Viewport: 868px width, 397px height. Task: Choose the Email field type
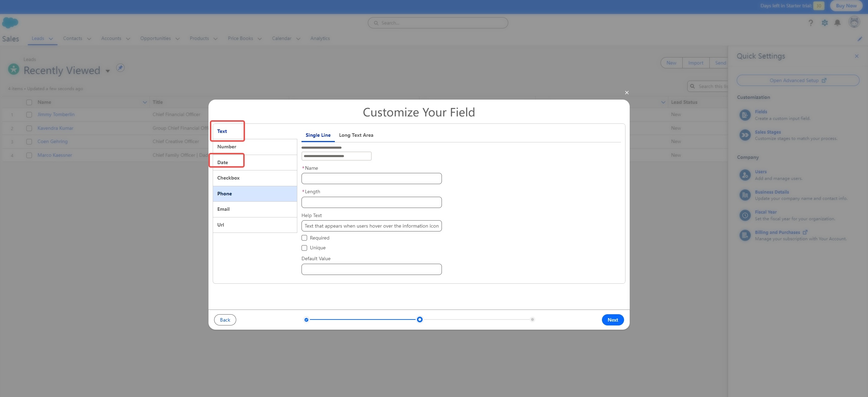click(x=255, y=209)
